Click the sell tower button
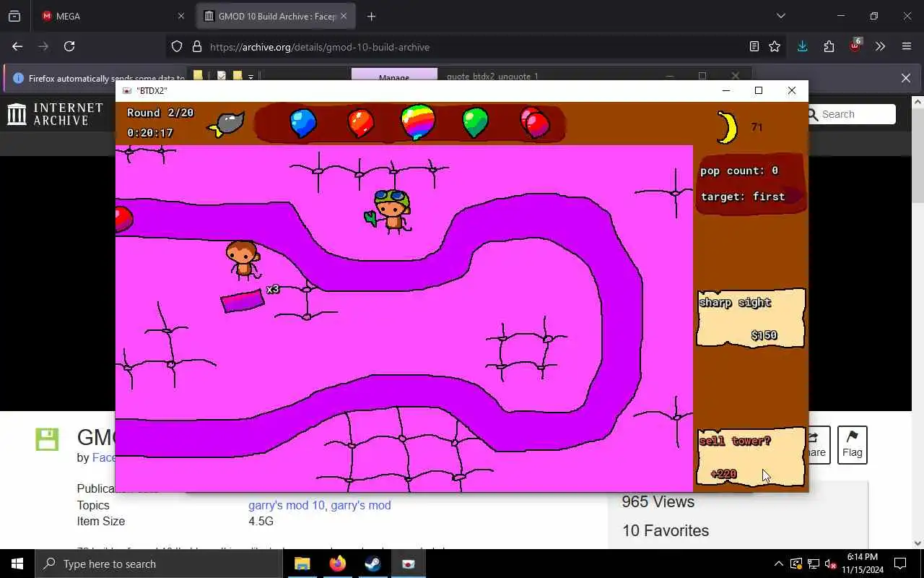 [x=750, y=457]
